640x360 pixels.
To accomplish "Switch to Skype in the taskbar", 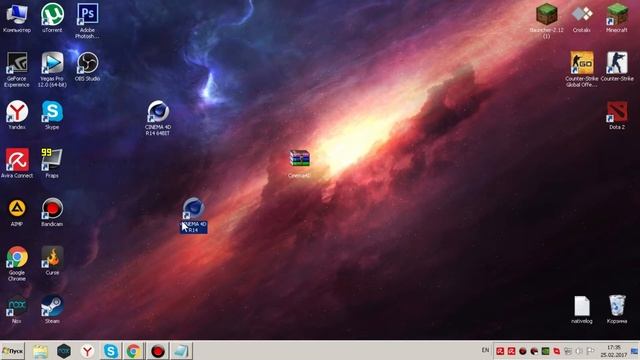I will pyautogui.click(x=111, y=351).
